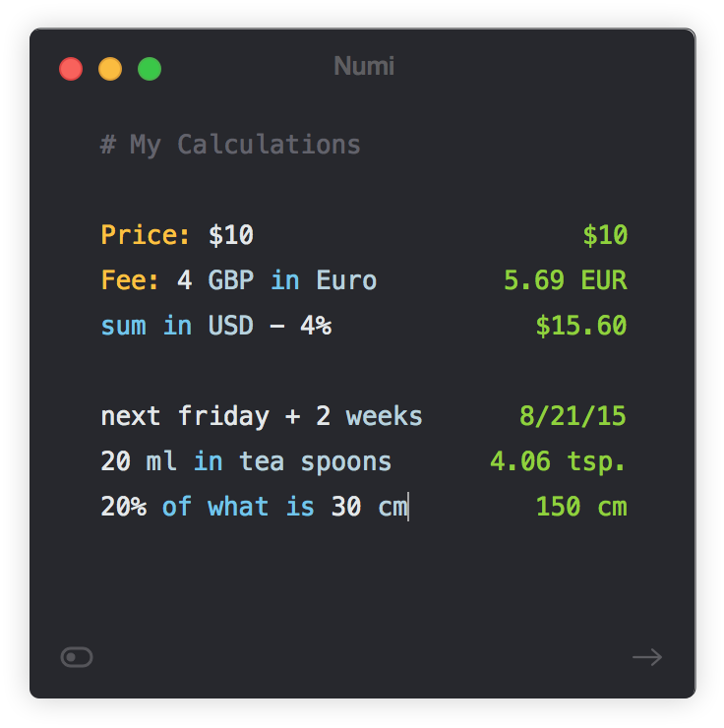Close the Numi window with red button
724x728 pixels.
[71, 69]
